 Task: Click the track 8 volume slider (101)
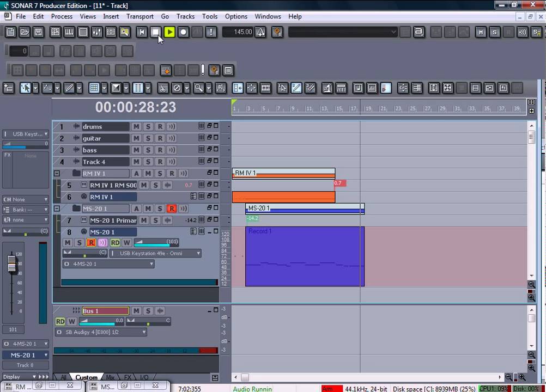click(x=156, y=242)
